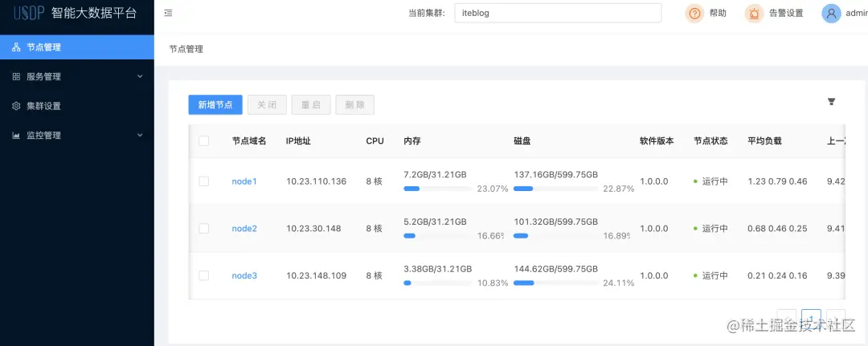
Task: Click IP address 10.23.148.109
Action: coord(316,275)
